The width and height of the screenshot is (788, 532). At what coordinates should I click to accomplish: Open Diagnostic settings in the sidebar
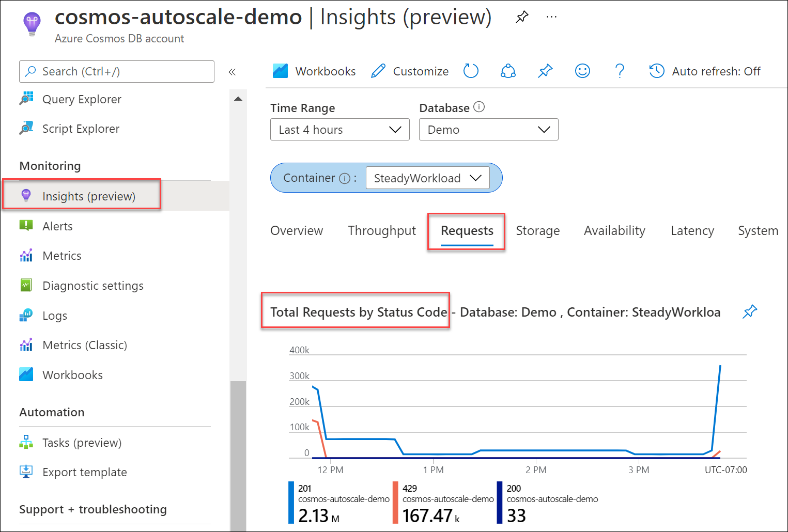[x=93, y=286]
